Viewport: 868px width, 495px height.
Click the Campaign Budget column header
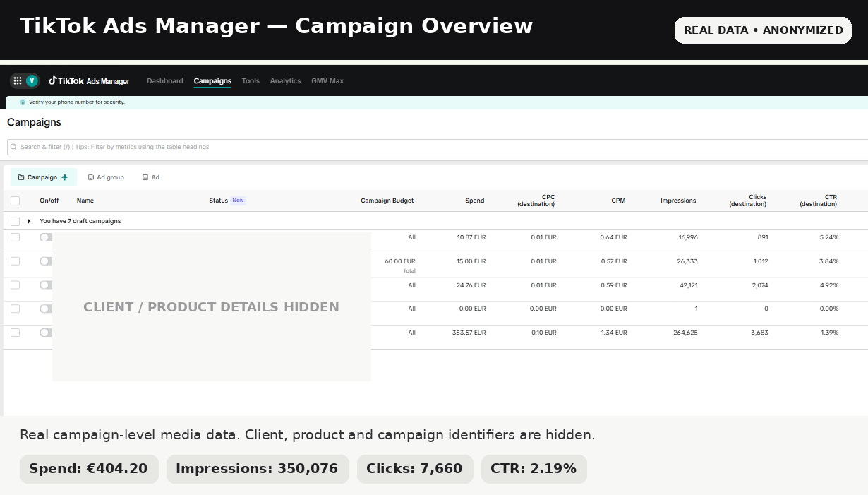pyautogui.click(x=387, y=201)
